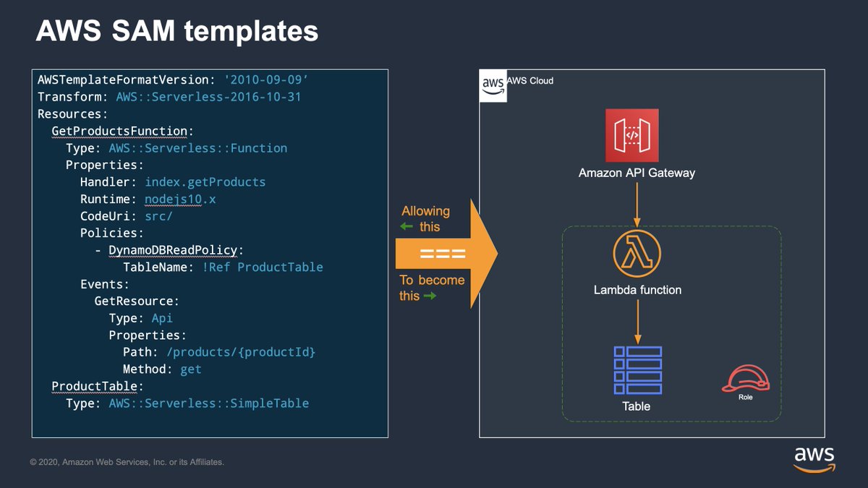Click the 'CodeUri:' key

tap(109, 216)
